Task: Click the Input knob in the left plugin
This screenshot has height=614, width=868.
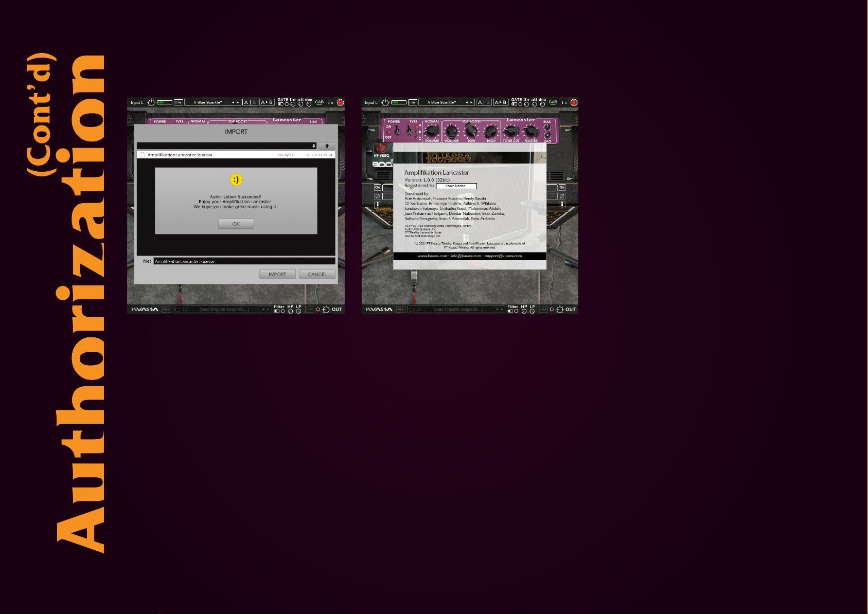Action: (151, 102)
